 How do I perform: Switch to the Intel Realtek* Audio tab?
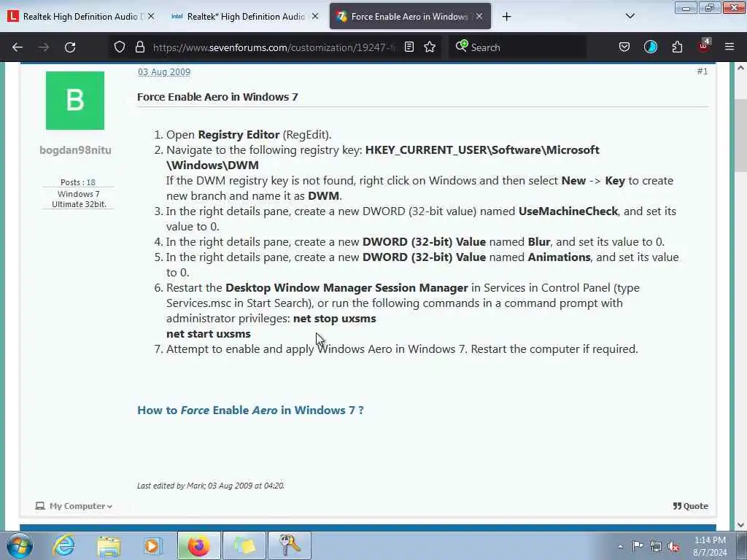click(x=245, y=16)
